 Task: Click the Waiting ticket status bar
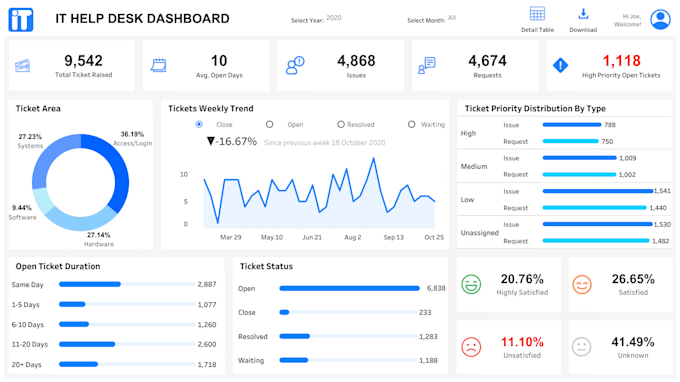[294, 360]
